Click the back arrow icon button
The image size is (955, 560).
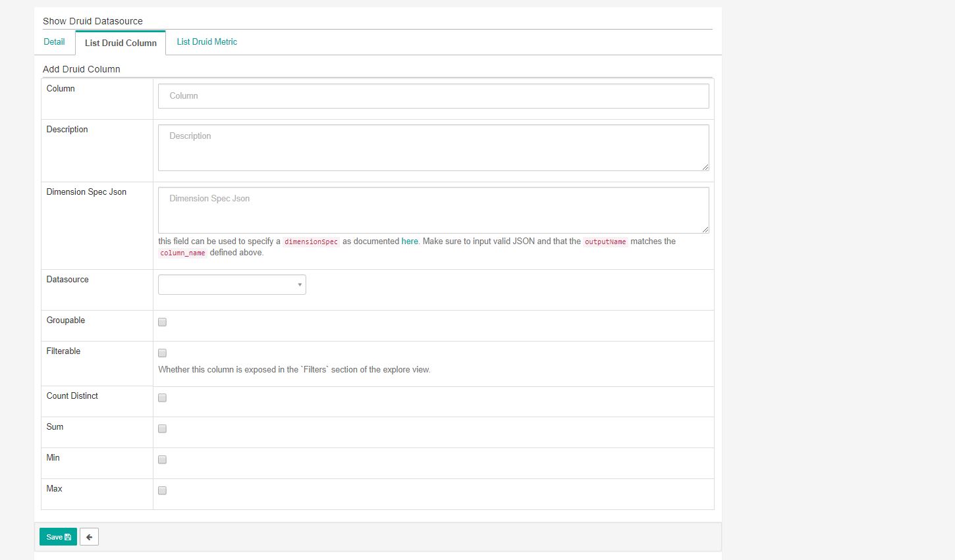[x=89, y=537]
